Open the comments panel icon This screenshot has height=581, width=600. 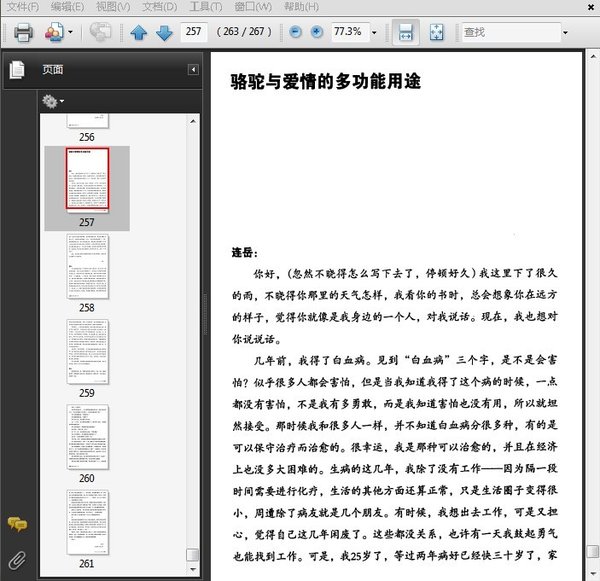17,524
